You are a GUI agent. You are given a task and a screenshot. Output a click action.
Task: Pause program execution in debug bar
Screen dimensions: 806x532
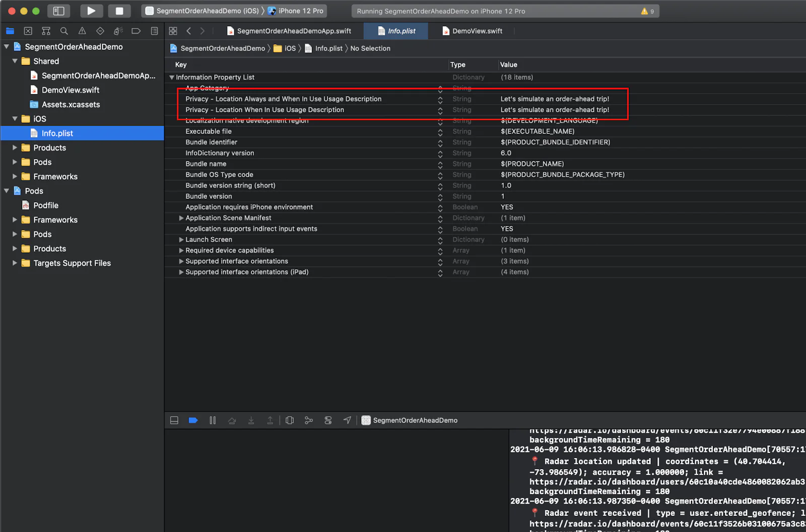tap(213, 420)
